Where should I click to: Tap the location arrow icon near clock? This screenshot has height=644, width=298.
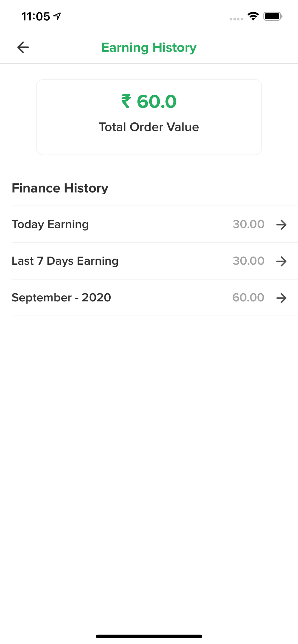click(57, 16)
